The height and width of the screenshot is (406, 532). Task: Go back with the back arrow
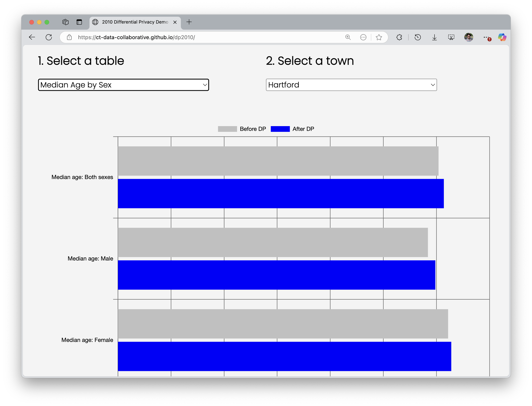pyautogui.click(x=32, y=37)
